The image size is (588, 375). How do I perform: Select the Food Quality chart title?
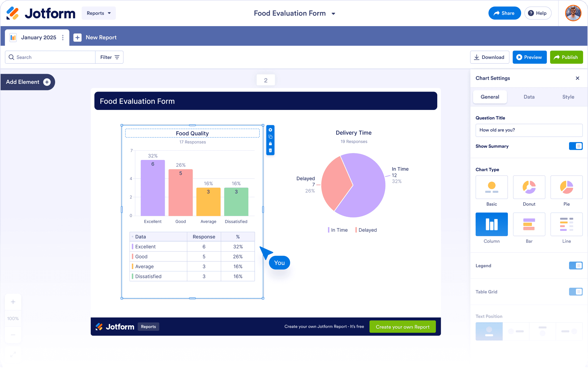192,133
